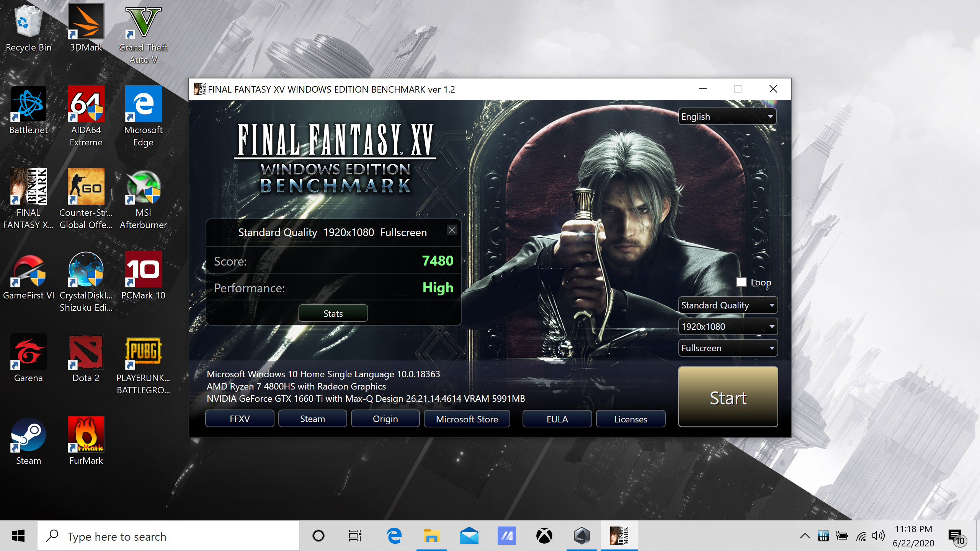
Task: Show hidden system tray icons
Action: pyautogui.click(x=805, y=536)
